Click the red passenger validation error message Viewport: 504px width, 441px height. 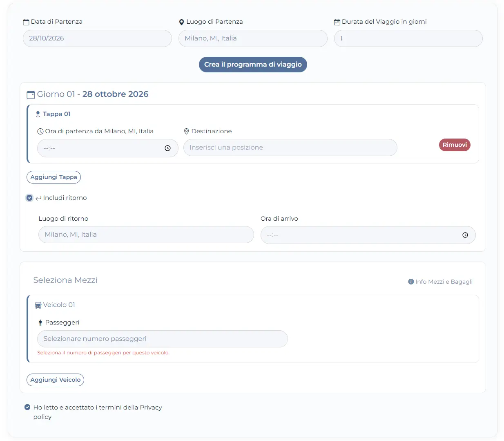(103, 353)
